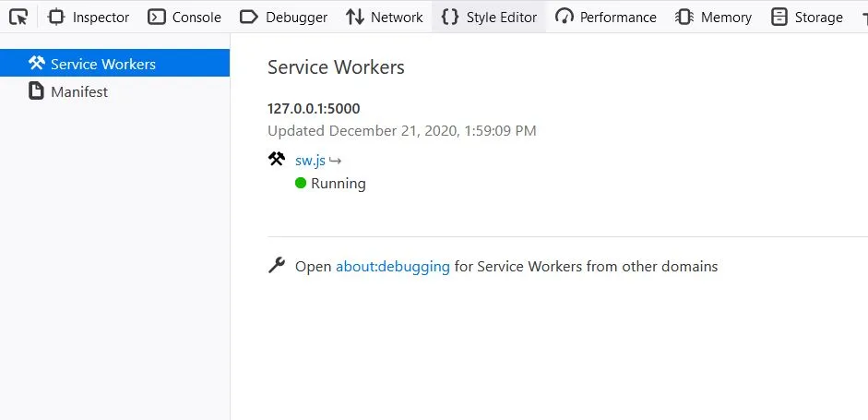Open the Debugger panel
Viewport: 868px width, 420px height.
(282, 17)
